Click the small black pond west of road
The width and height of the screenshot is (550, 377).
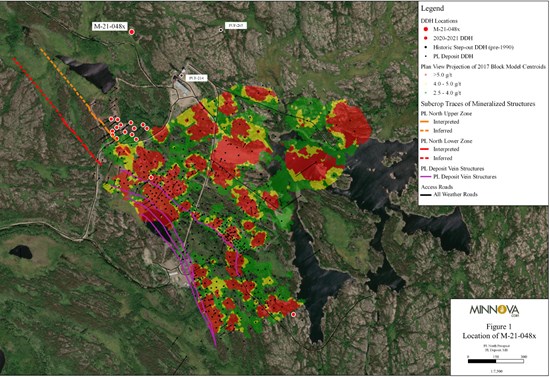[x=21, y=252]
